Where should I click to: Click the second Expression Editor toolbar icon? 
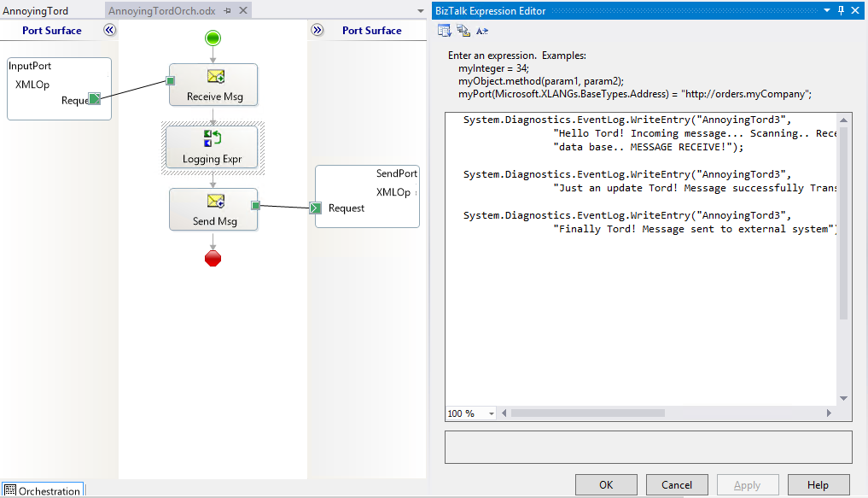[463, 31]
